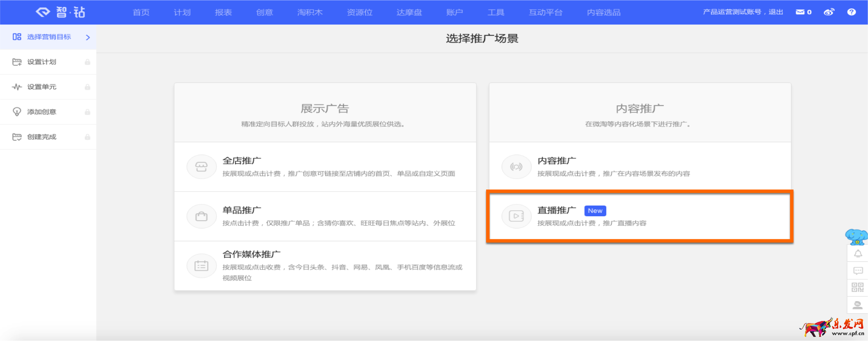Open the 计划 menu
Viewport: 868px width, 341px height.
point(182,12)
